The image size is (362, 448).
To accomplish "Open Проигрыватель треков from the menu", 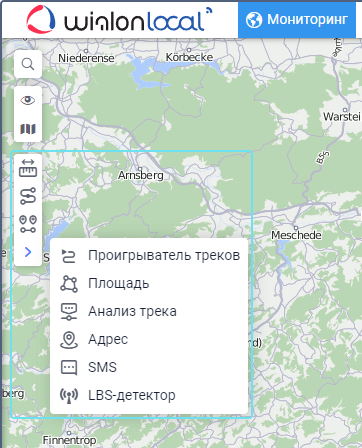I will (150, 256).
